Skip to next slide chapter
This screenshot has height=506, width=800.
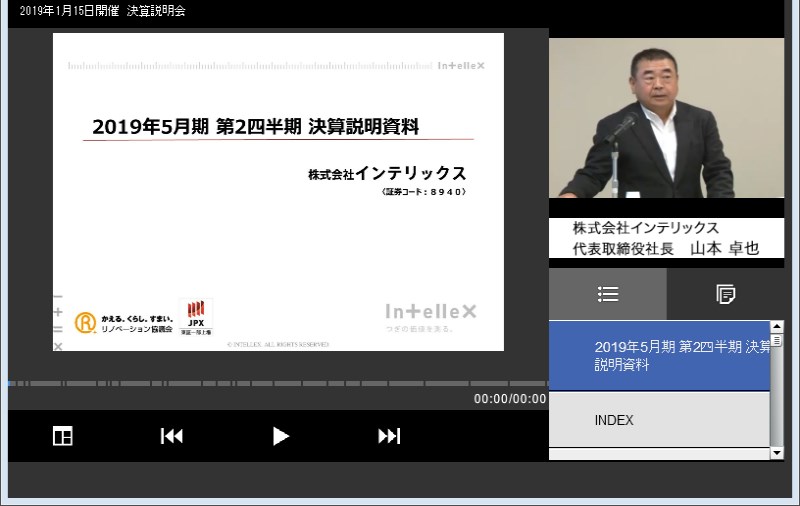389,436
